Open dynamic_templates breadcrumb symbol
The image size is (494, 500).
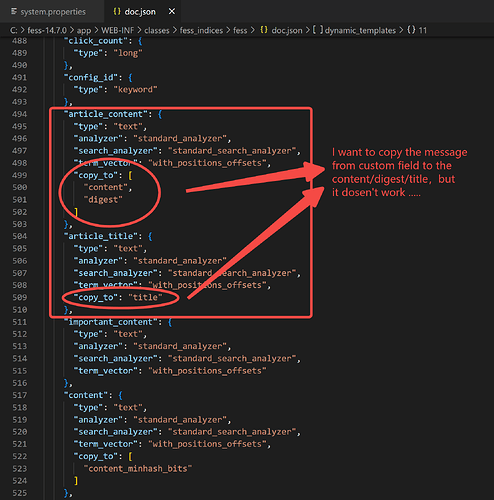360,31
